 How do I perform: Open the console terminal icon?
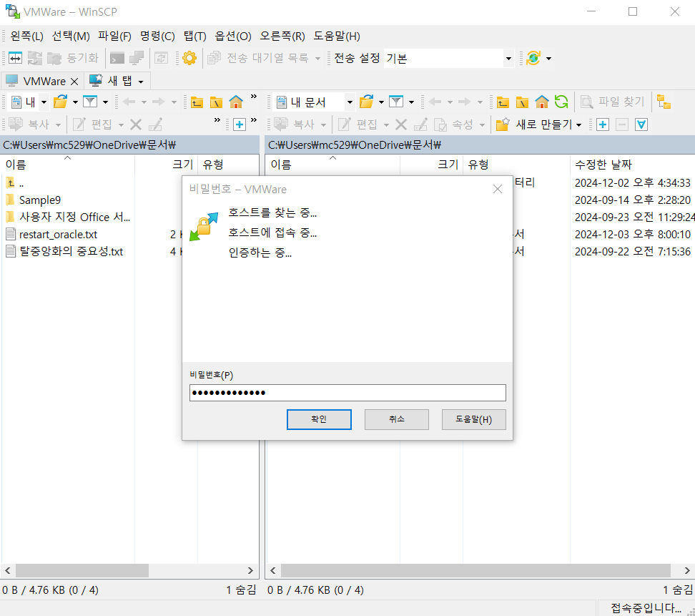pos(117,58)
